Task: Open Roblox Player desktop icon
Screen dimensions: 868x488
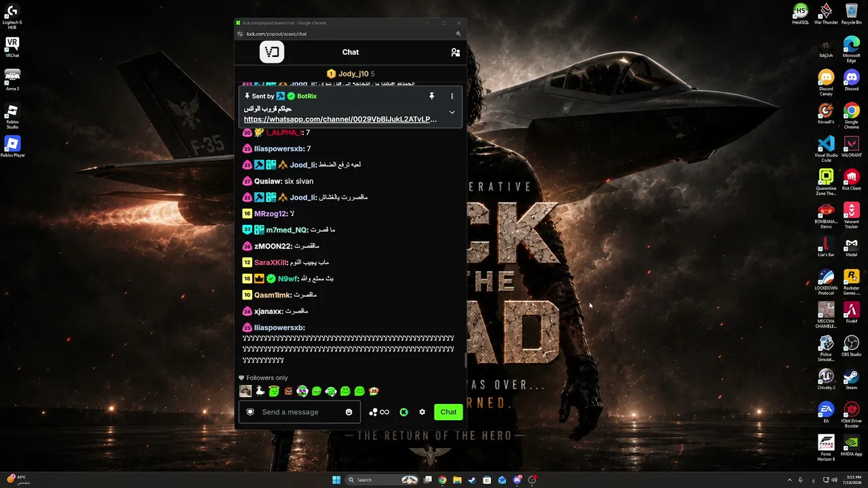Action: 12,146
